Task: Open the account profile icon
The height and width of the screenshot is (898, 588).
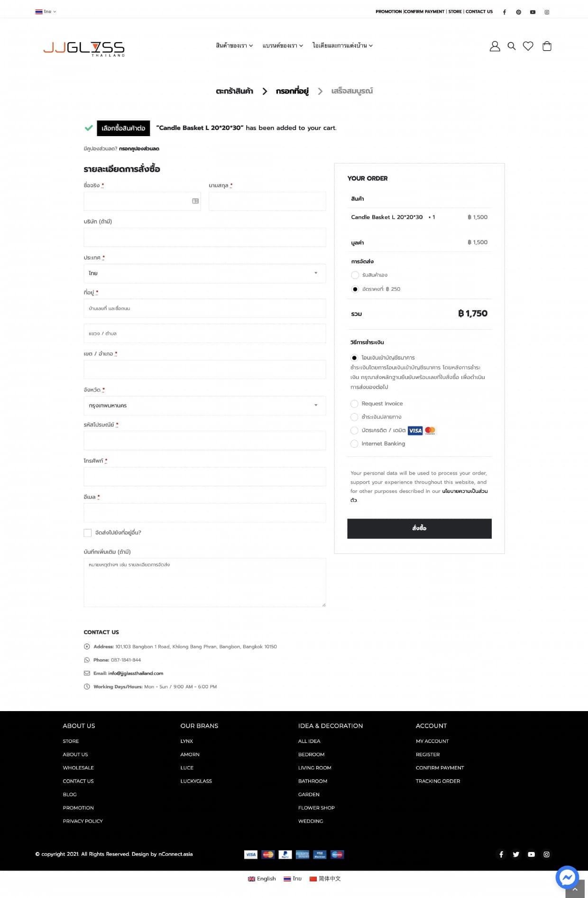Action: coord(495,46)
